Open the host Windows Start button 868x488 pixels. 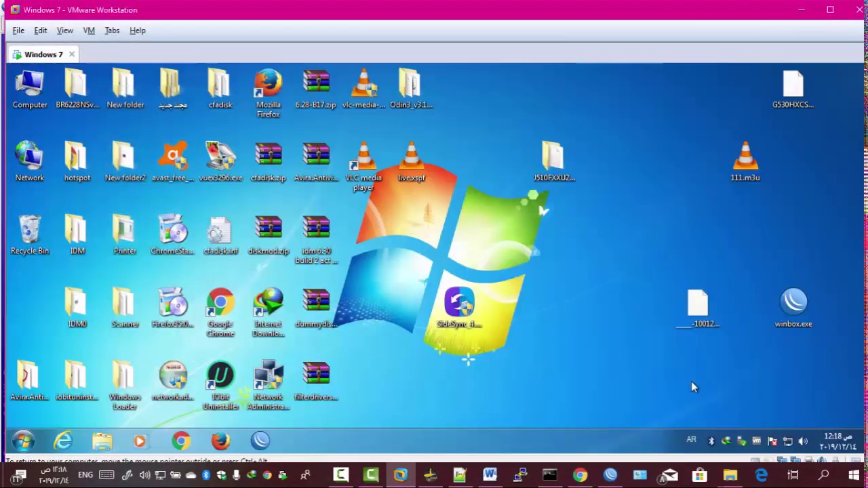coord(853,475)
